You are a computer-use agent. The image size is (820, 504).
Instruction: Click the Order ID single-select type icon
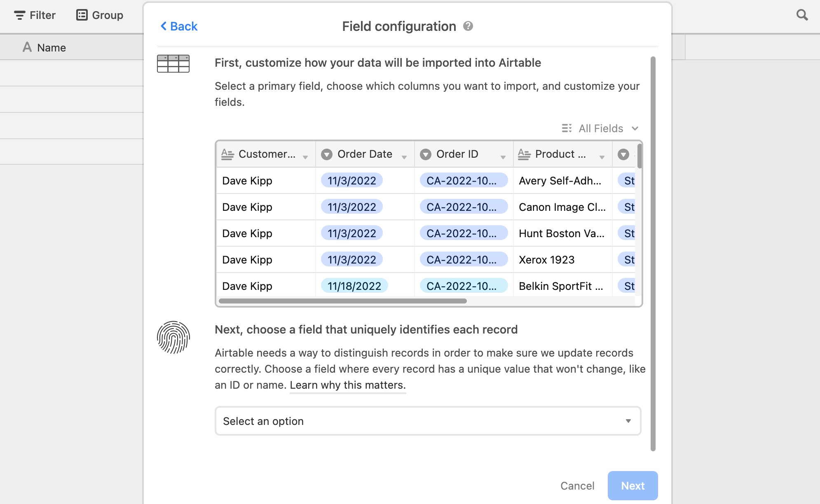click(x=426, y=154)
